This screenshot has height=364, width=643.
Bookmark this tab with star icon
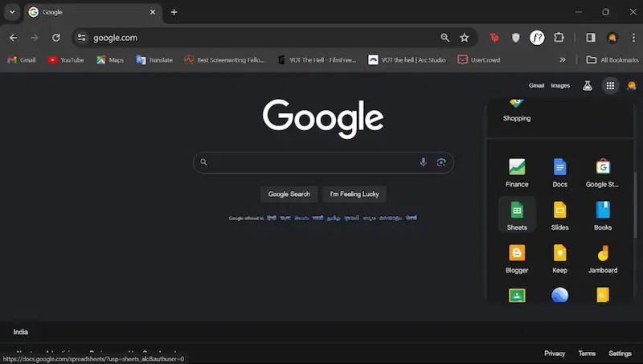pyautogui.click(x=465, y=38)
